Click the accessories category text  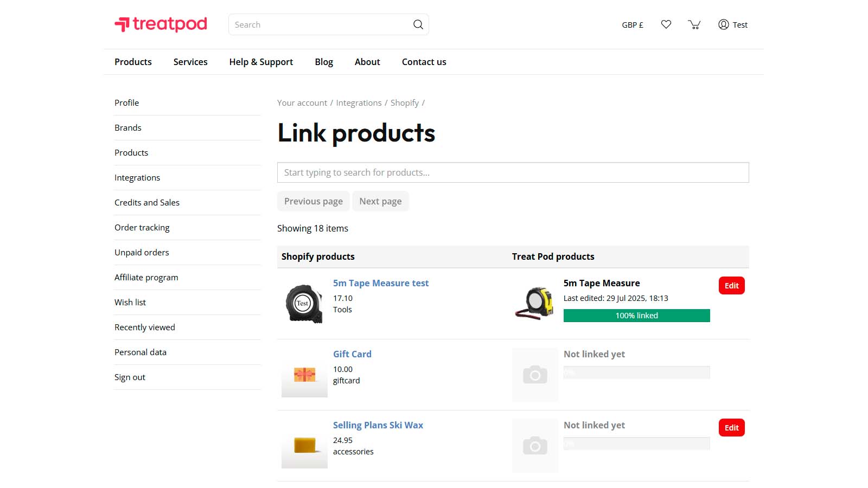[353, 452]
